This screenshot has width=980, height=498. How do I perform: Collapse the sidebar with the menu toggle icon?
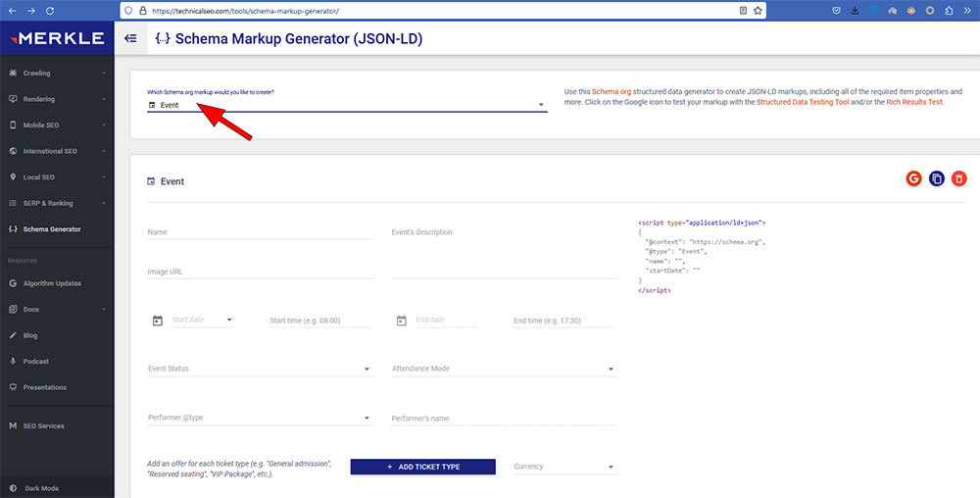point(130,39)
